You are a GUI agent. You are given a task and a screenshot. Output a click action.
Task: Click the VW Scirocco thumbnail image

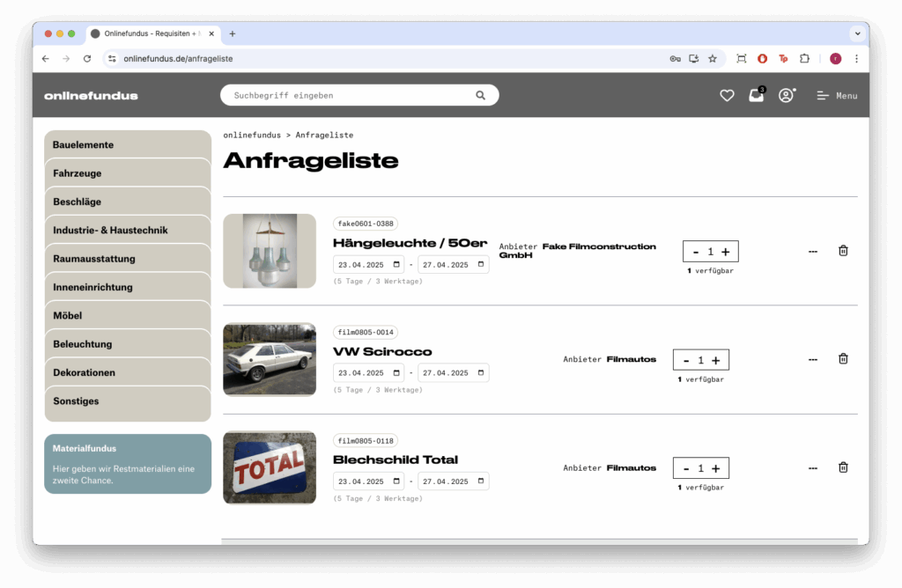tap(270, 359)
